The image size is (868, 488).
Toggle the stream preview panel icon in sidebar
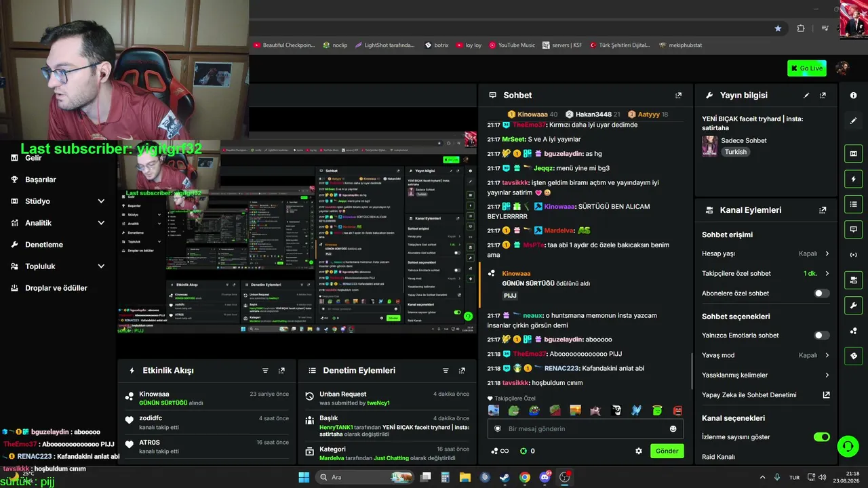(x=854, y=154)
